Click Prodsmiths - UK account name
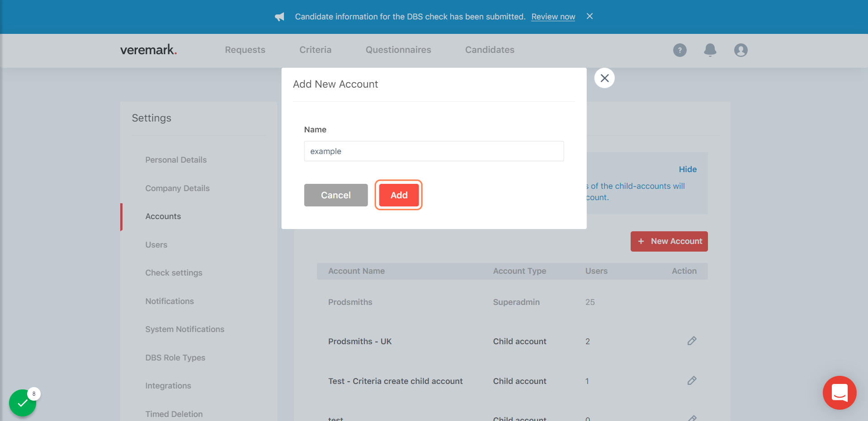Viewport: 868px width, 421px height. coord(360,341)
